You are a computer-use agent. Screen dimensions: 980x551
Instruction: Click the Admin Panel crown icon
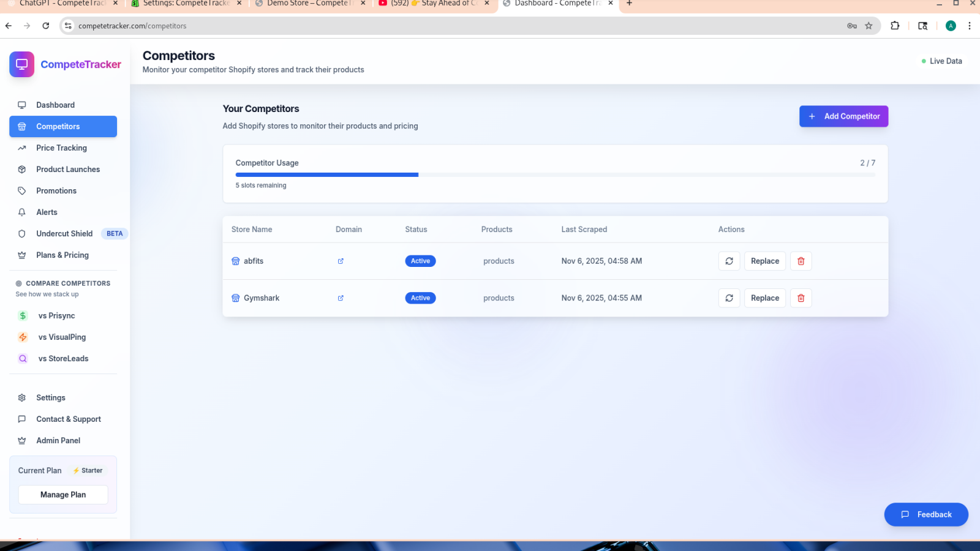point(22,440)
